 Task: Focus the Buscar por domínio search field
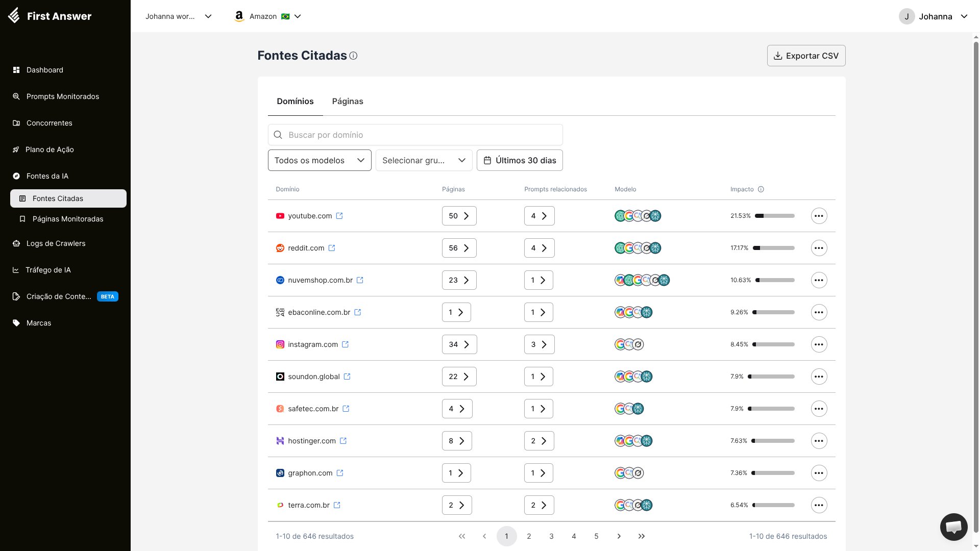coord(415,135)
